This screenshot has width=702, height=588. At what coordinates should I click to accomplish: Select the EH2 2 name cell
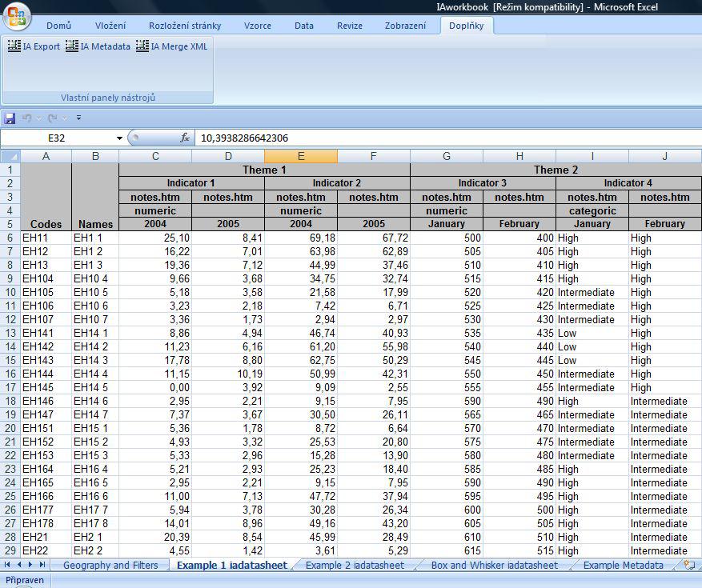coord(95,550)
